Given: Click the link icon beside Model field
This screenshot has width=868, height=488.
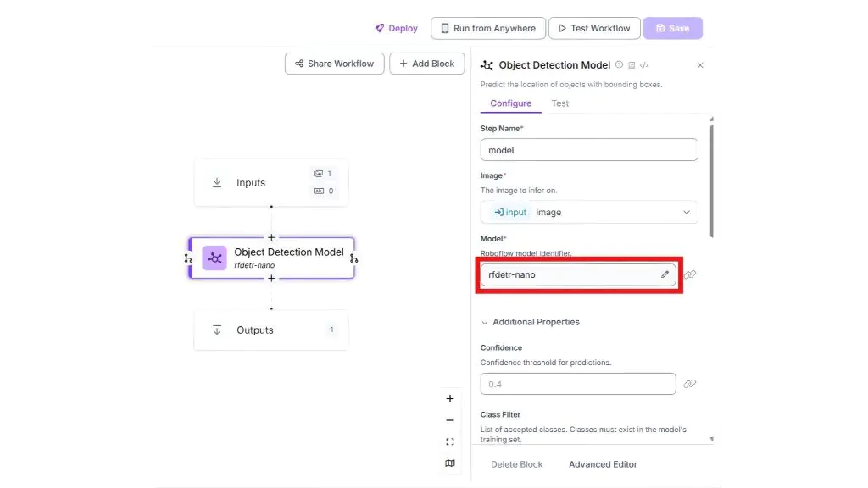Looking at the screenshot, I should (690, 274).
